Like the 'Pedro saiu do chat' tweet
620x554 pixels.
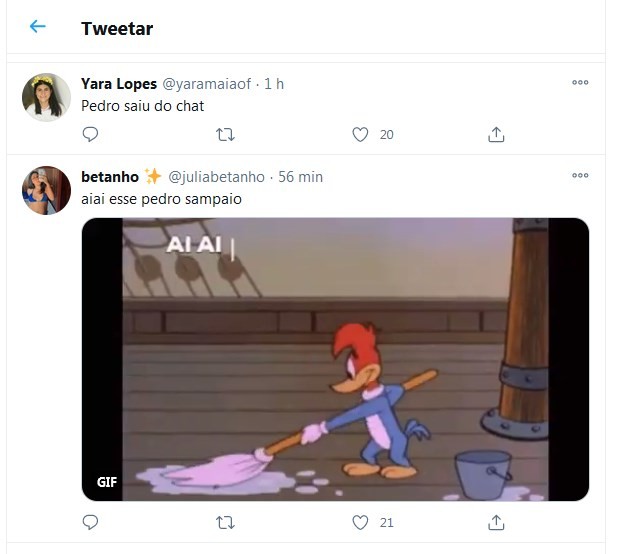[x=360, y=134]
